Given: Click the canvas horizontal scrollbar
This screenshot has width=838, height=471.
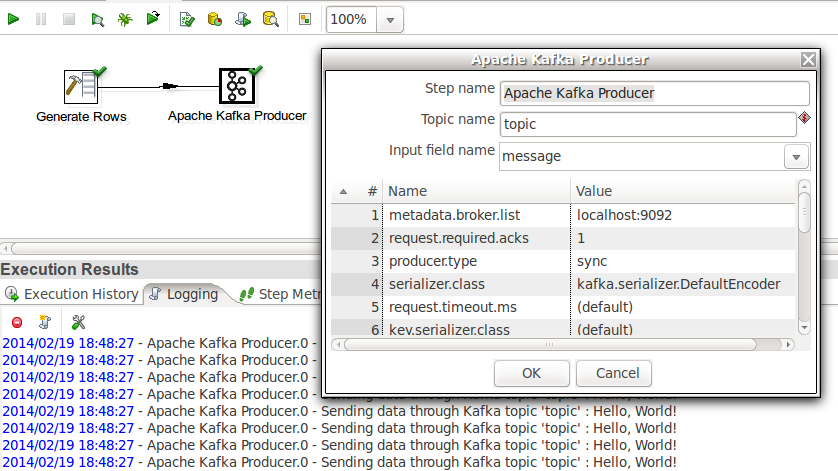Looking at the screenshot, I should coord(166,249).
